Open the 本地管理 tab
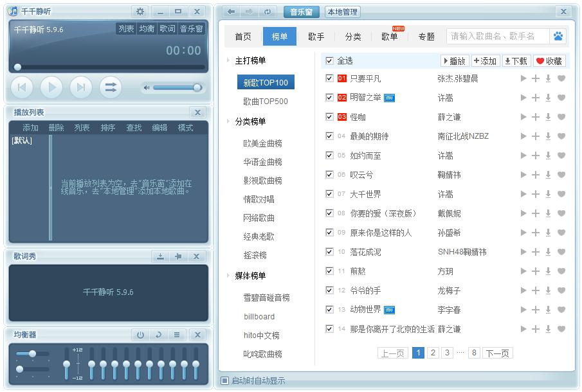This screenshot has width=582, height=392. coord(342,12)
